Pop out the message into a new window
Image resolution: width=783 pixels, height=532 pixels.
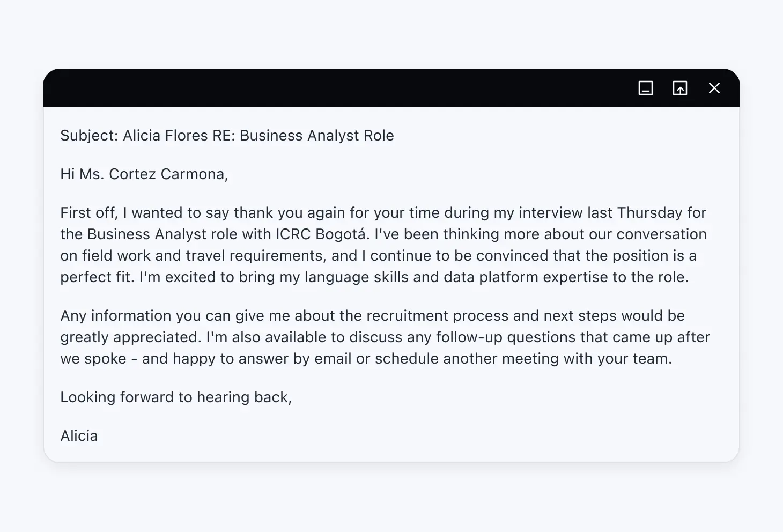pos(680,88)
